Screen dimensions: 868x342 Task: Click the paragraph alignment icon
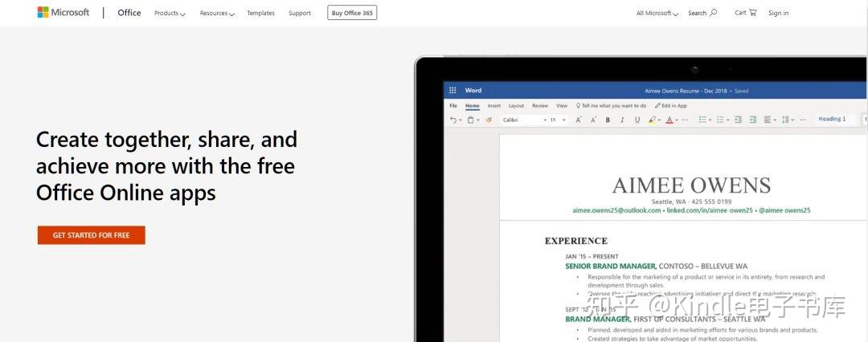coord(768,120)
